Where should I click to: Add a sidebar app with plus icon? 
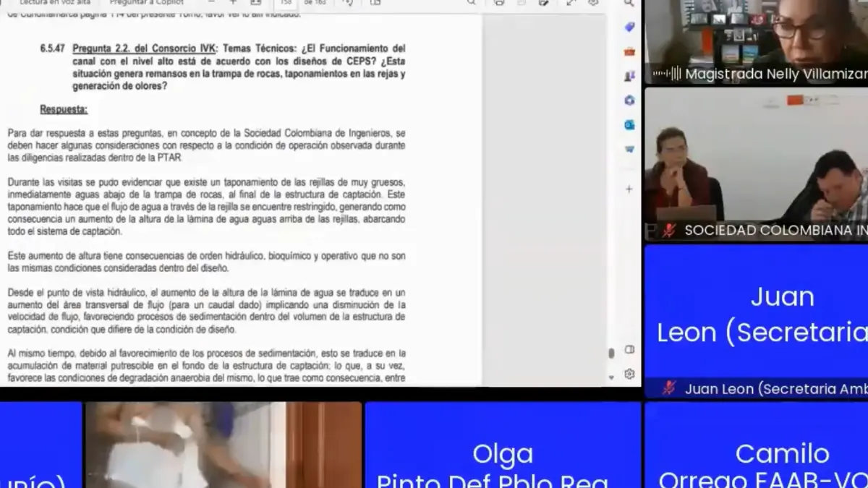(x=629, y=189)
